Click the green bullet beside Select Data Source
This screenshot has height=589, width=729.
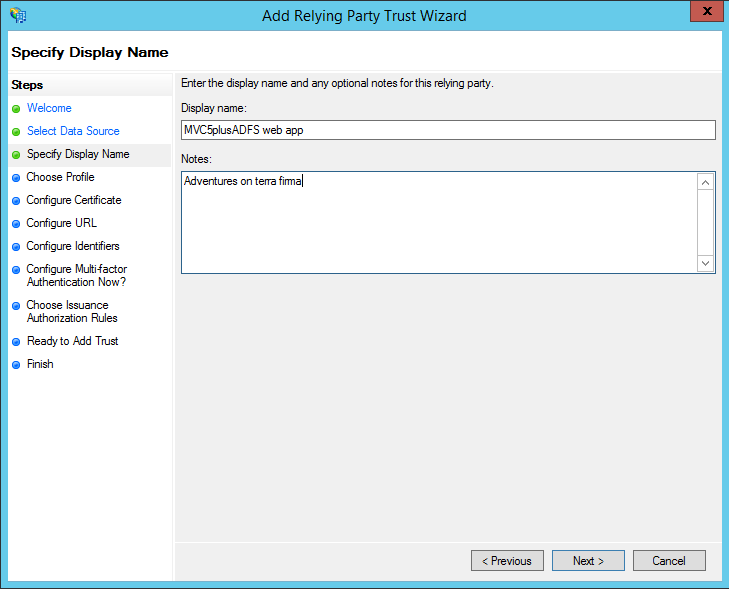pos(16,132)
